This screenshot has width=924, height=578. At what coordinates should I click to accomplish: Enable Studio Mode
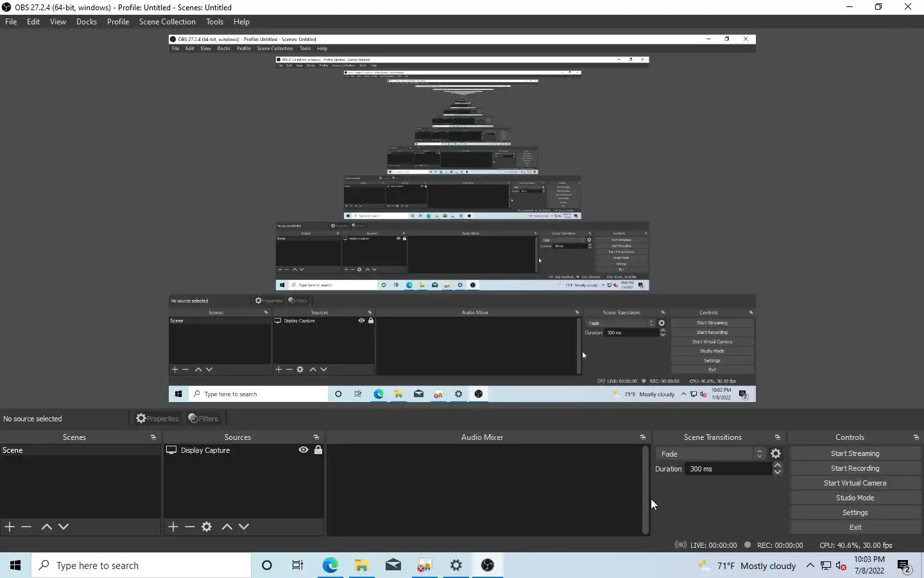(x=855, y=498)
